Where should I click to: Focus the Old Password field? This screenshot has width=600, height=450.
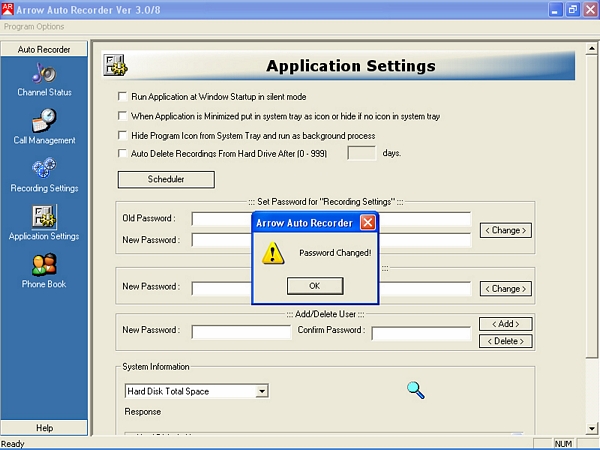click(x=331, y=219)
